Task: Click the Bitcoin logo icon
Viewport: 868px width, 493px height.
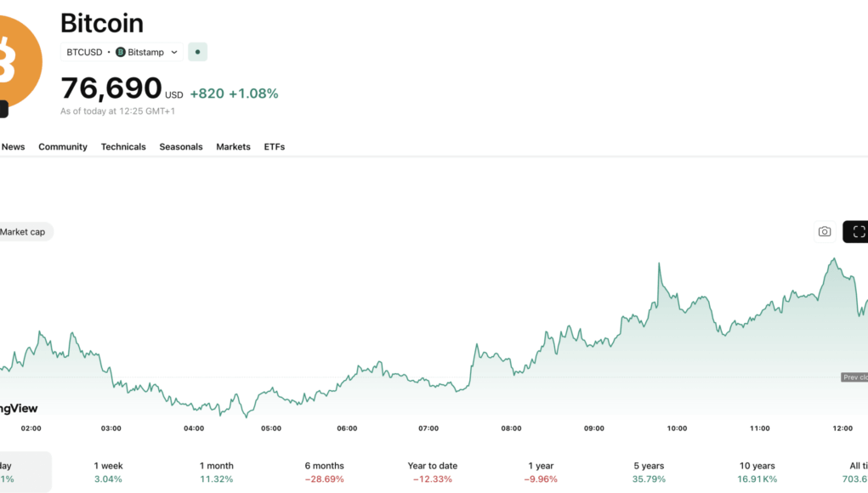Action: [x=15, y=61]
